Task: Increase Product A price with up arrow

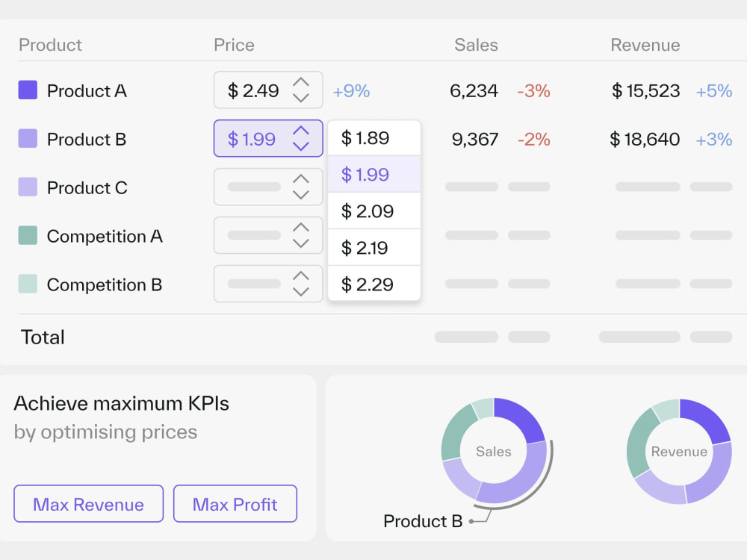Action: (300, 82)
